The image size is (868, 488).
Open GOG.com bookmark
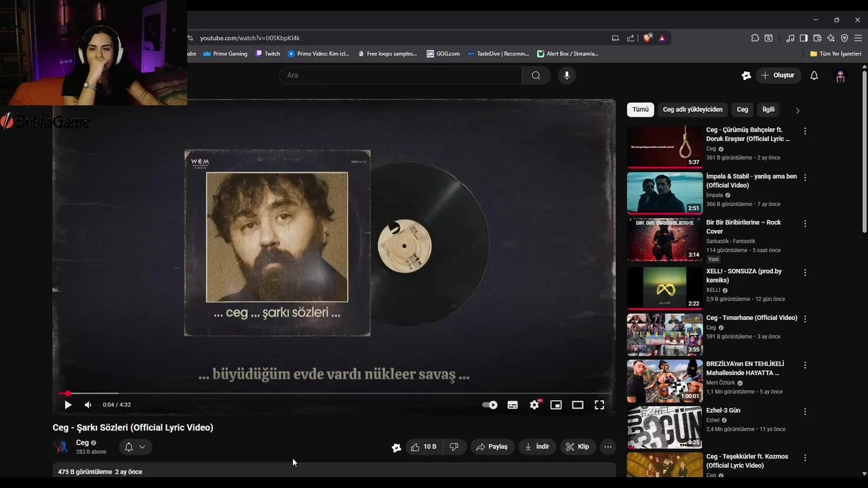coord(443,54)
